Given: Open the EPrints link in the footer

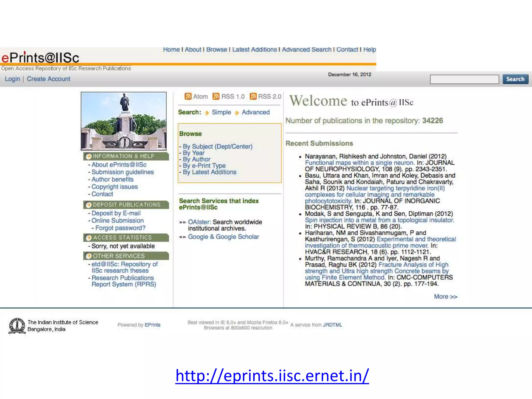Looking at the screenshot, I should click(152, 325).
